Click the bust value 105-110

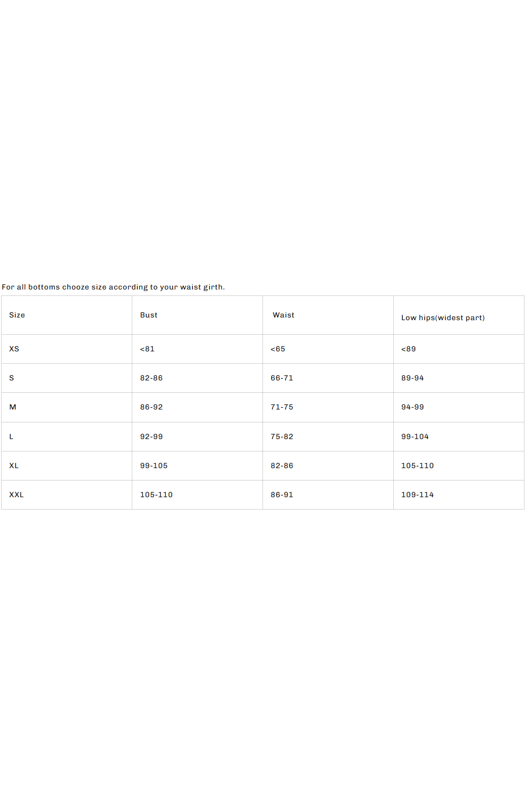(157, 495)
